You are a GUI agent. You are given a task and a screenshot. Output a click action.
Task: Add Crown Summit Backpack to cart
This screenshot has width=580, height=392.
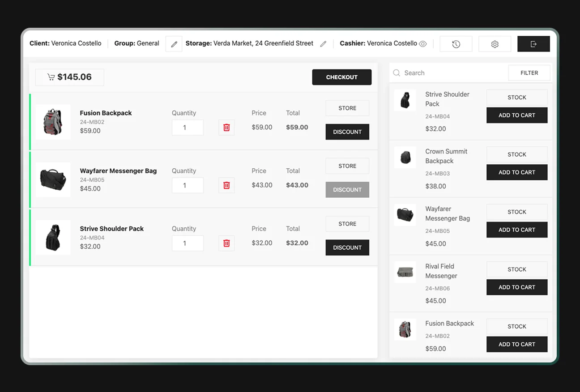517,172
